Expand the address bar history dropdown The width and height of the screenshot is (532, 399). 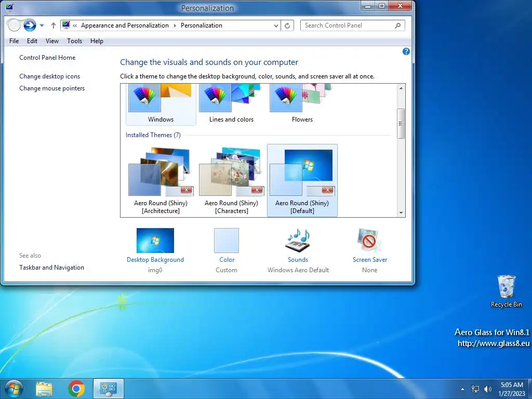tap(276, 26)
